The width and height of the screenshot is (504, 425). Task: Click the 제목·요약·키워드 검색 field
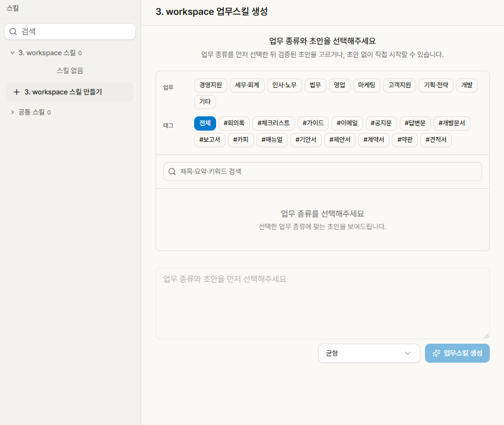point(322,172)
